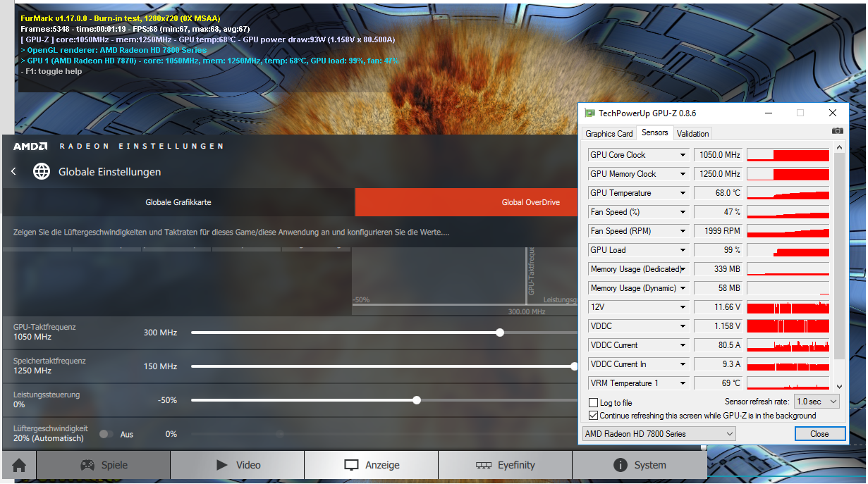Open Sensor refresh rate 1.0 sec dropdown

817,402
